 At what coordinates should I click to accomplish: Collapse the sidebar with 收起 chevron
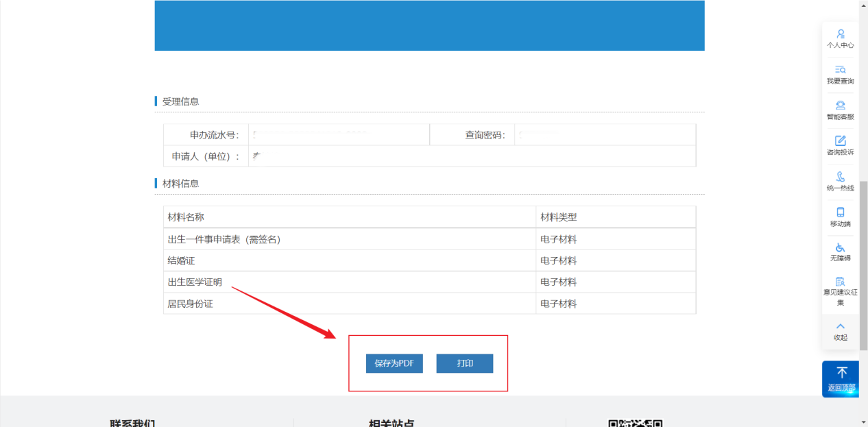click(x=840, y=327)
